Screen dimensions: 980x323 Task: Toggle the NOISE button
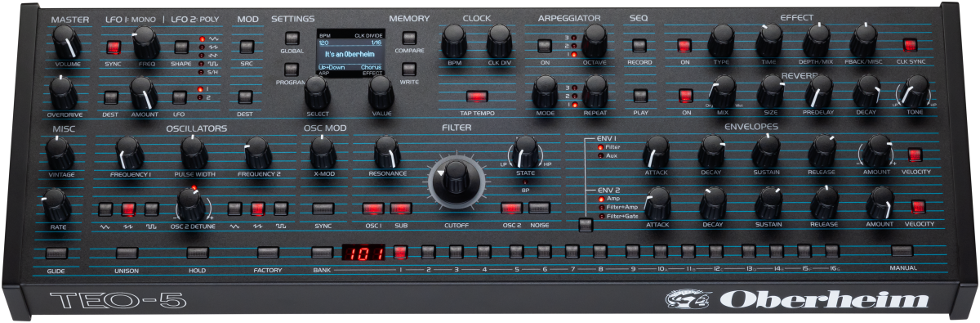click(539, 208)
